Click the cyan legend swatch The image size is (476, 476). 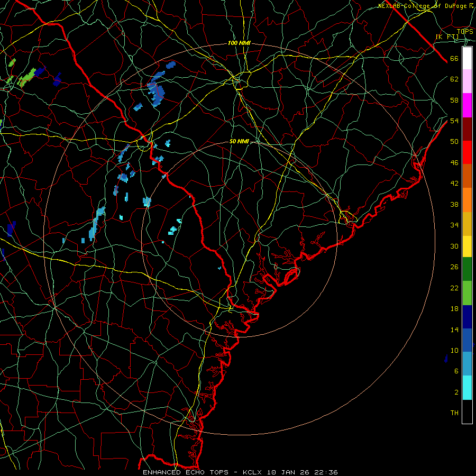tap(467, 388)
